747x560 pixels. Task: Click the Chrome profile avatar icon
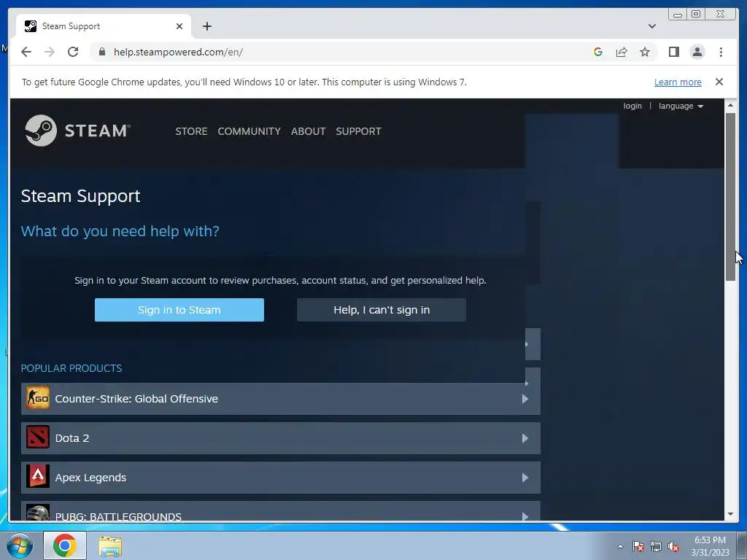click(x=697, y=52)
